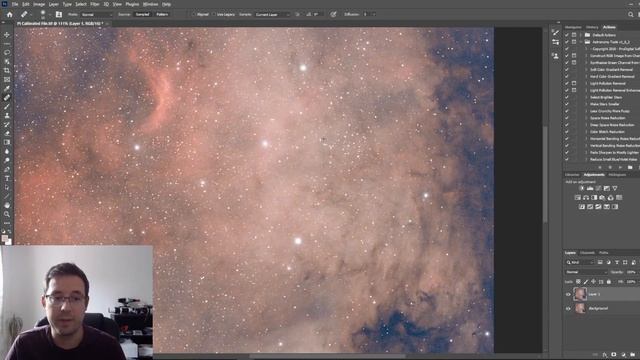This screenshot has height=360, width=640.
Task: Toggle checkmark for Make Stars Smaller action
Action: 567,104
